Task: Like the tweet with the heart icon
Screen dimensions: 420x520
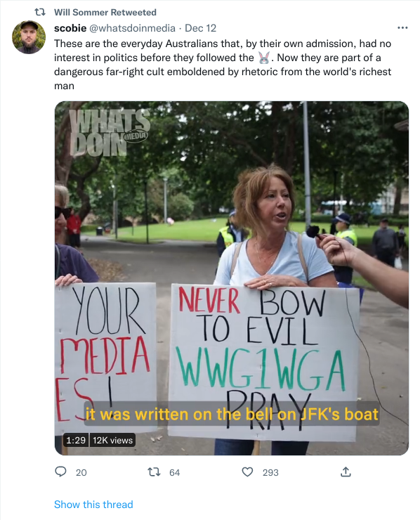Action: pyautogui.click(x=247, y=472)
